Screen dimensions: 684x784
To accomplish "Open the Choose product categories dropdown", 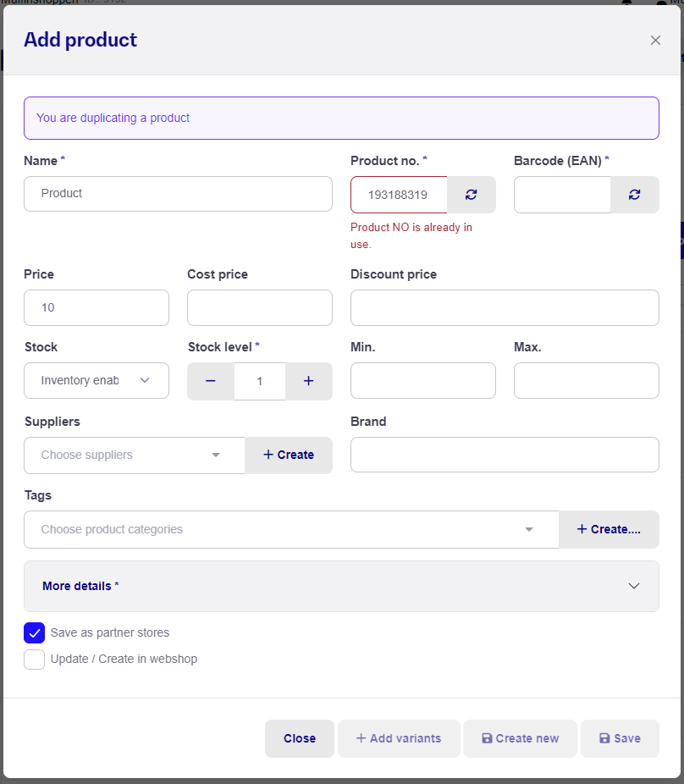I will [291, 529].
